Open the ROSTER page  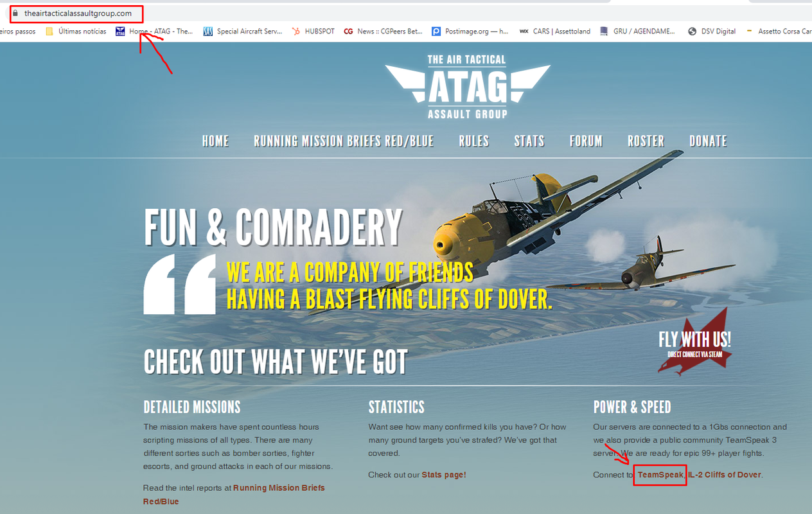[x=646, y=141]
